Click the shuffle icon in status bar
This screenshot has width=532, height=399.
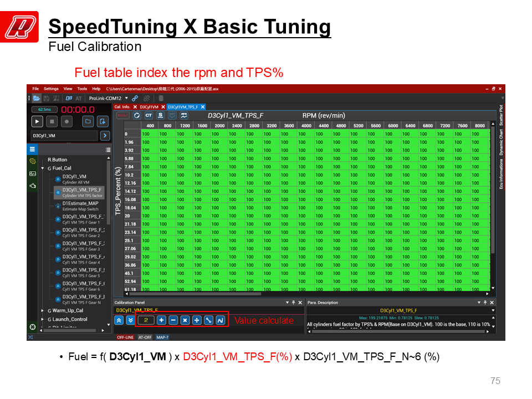(30, 337)
